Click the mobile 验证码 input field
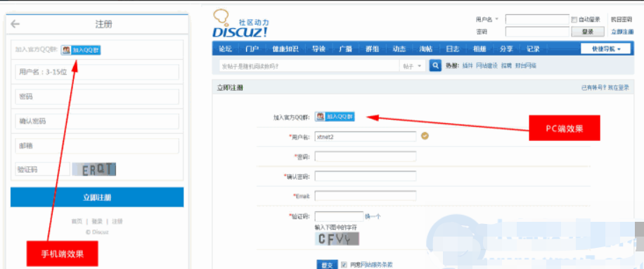 pyautogui.click(x=43, y=169)
